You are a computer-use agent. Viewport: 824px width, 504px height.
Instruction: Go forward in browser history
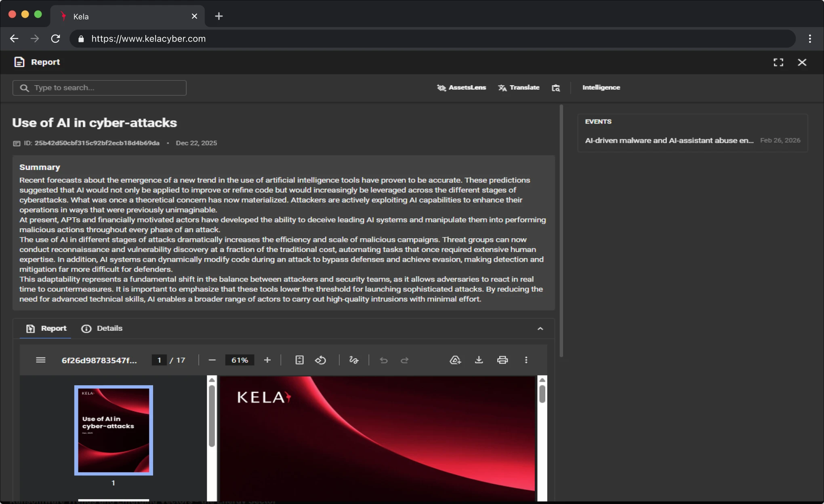pos(35,38)
